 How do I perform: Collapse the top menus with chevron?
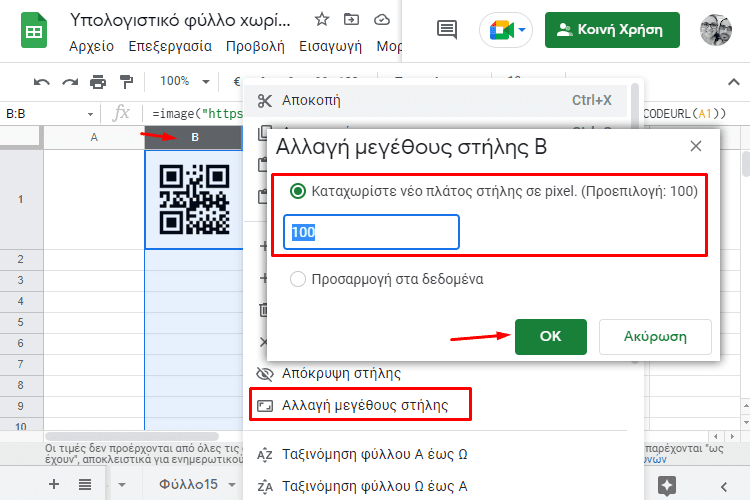(734, 82)
